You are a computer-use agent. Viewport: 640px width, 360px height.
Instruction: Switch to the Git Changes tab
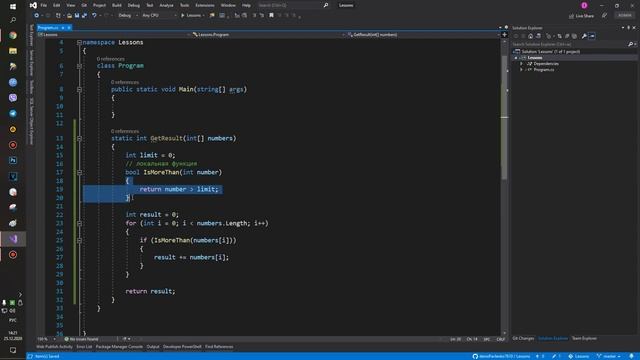(523, 338)
